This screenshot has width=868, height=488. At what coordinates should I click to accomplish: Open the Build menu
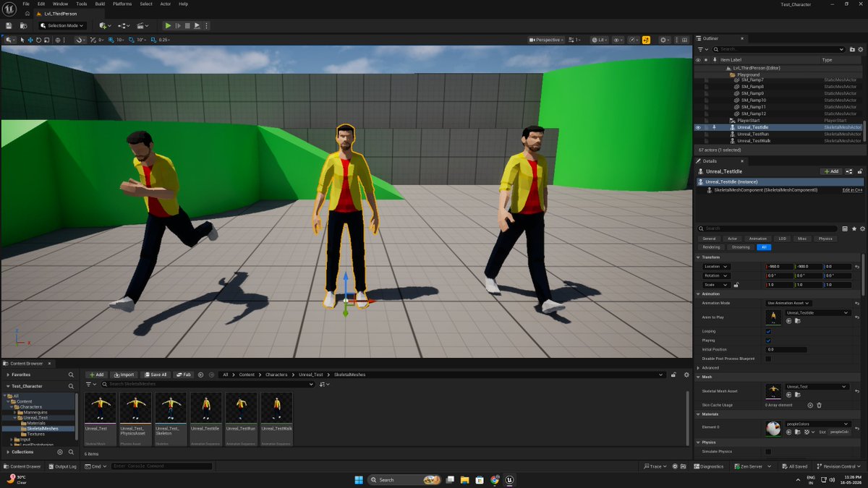pos(100,4)
